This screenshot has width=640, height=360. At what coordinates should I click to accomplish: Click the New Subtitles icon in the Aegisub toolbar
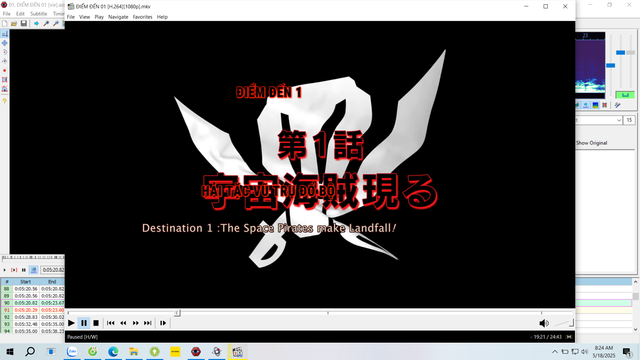[x=4, y=24]
